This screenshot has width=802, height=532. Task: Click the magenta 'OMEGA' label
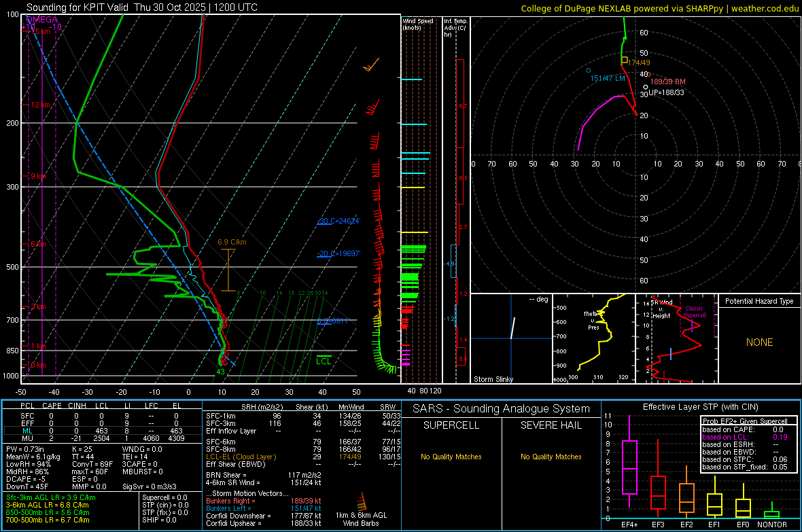pos(41,20)
